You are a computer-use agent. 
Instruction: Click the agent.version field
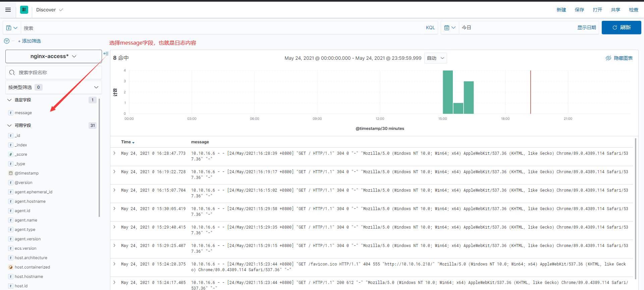pos(28,239)
